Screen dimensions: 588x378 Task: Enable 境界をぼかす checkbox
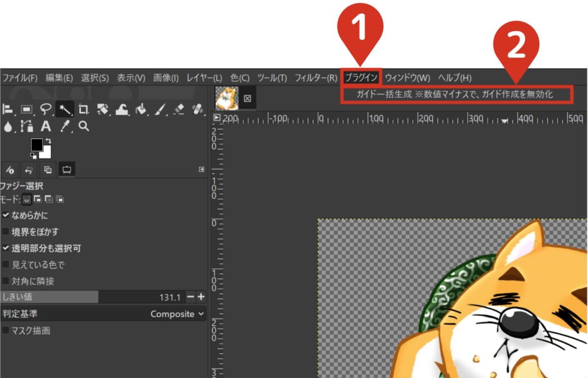coord(6,232)
